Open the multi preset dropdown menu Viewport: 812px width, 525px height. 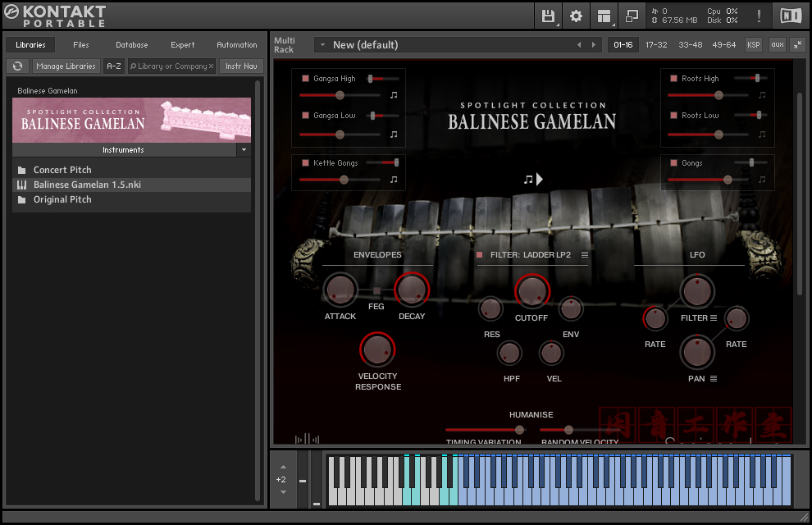pyautogui.click(x=322, y=45)
